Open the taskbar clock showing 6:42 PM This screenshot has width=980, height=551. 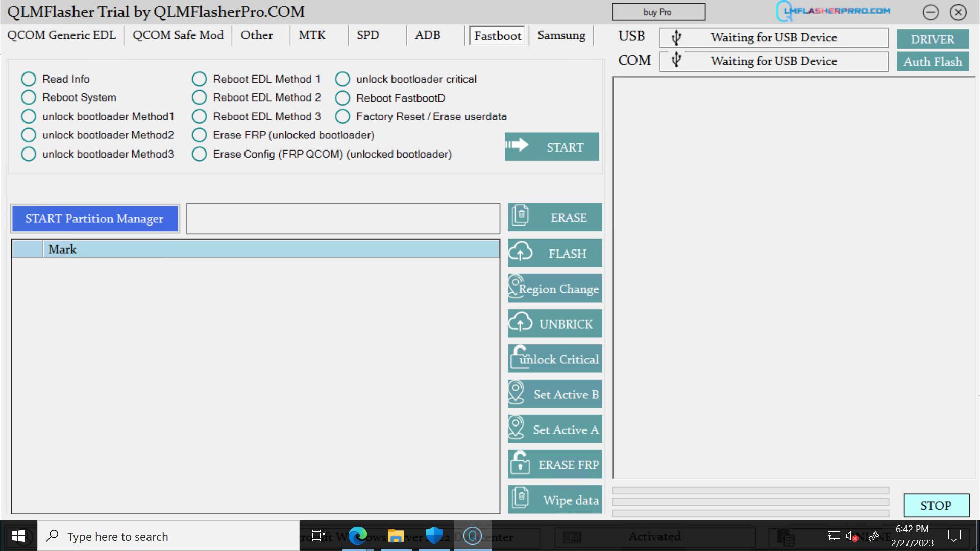[x=912, y=536]
